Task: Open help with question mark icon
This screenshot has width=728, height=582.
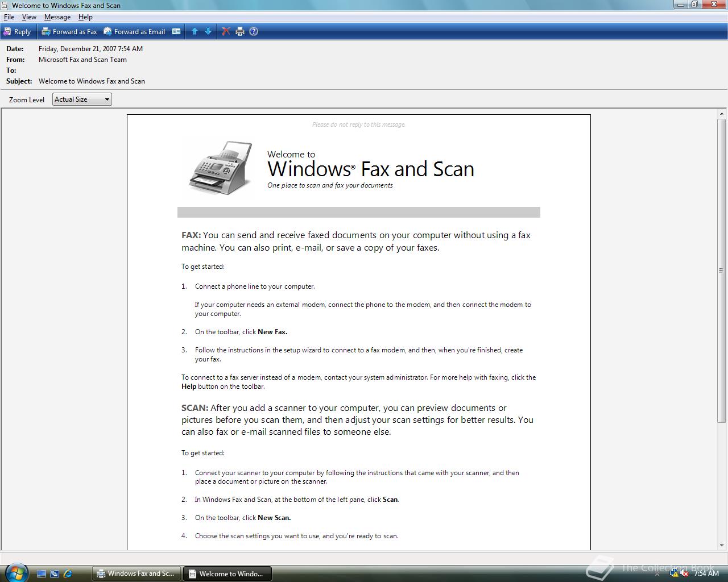Action: click(x=254, y=32)
